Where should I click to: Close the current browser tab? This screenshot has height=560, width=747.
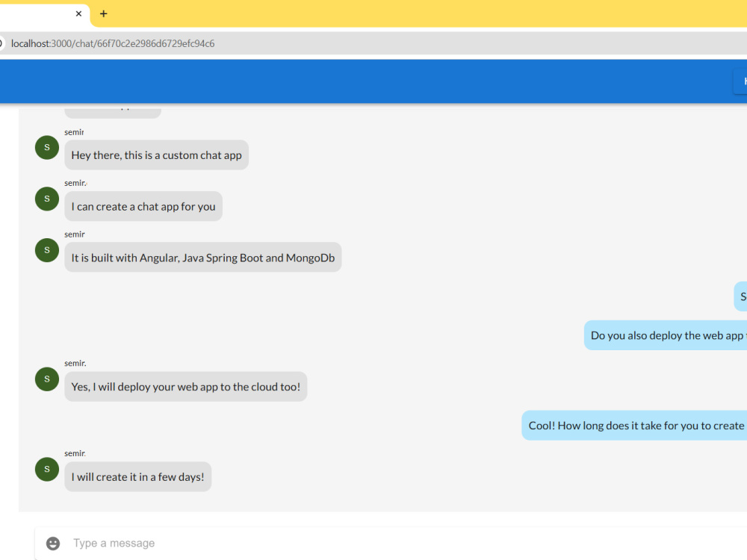coord(78,13)
